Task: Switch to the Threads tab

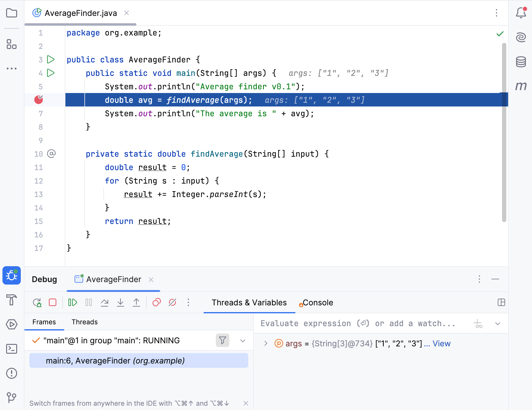Action: [x=84, y=322]
